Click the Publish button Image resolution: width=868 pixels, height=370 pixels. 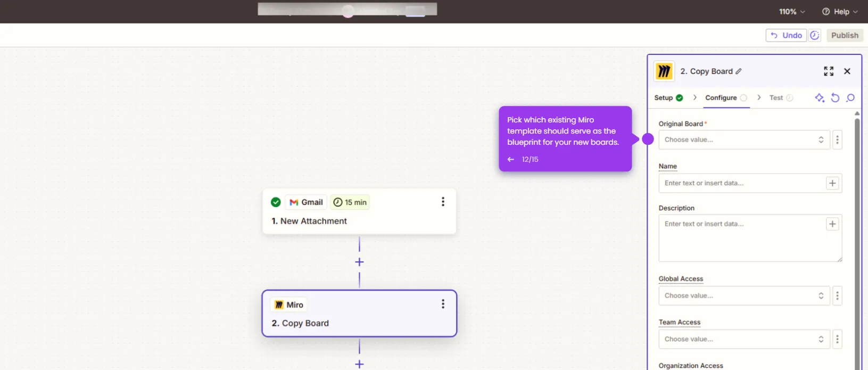[x=845, y=35]
